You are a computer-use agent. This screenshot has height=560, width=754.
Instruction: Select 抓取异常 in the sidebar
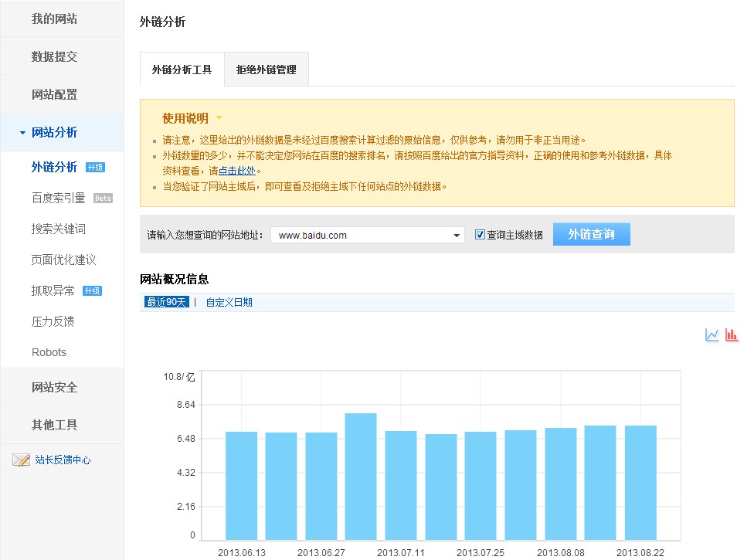(53, 291)
